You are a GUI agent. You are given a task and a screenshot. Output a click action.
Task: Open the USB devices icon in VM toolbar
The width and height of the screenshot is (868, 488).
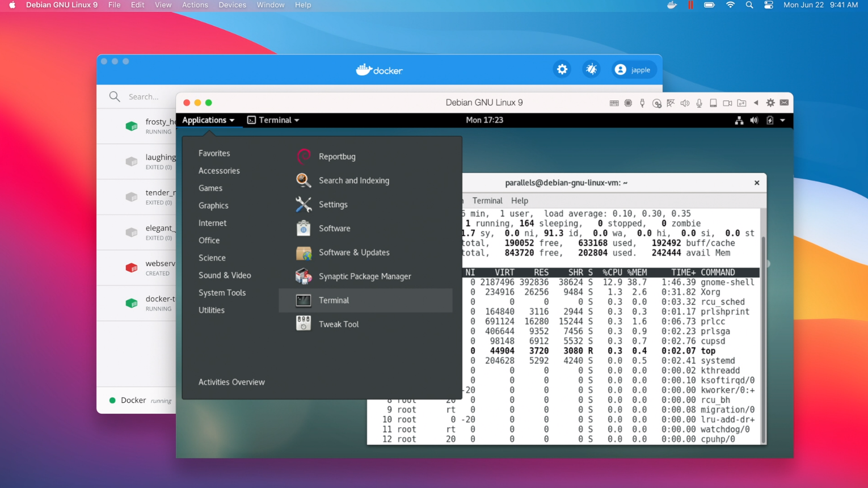642,103
